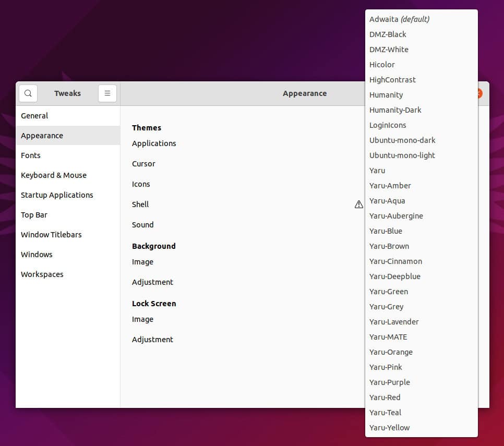Screen dimensions: 504x446
Task: Choose the Yaru-MATE option
Action: (422, 337)
